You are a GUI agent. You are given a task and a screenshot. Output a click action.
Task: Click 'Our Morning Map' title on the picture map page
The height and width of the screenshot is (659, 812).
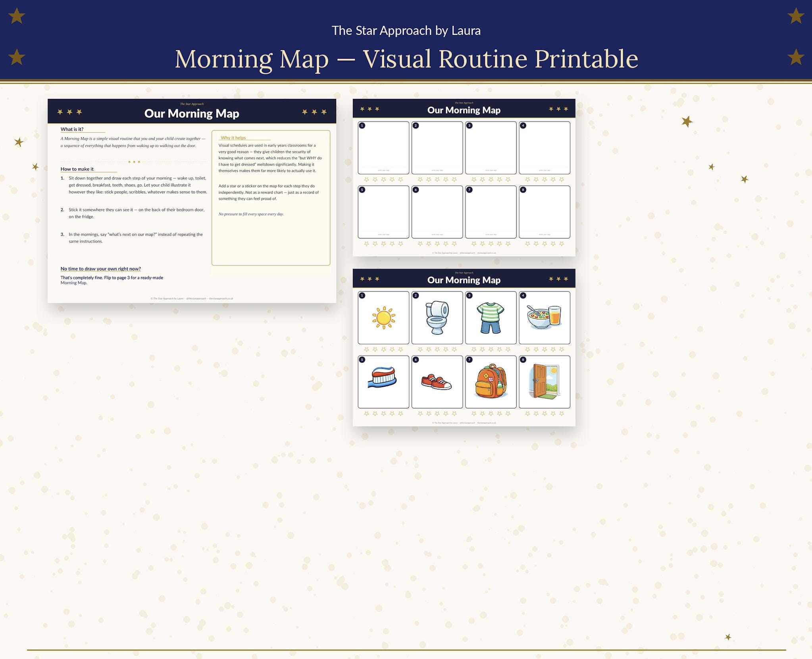pos(464,280)
